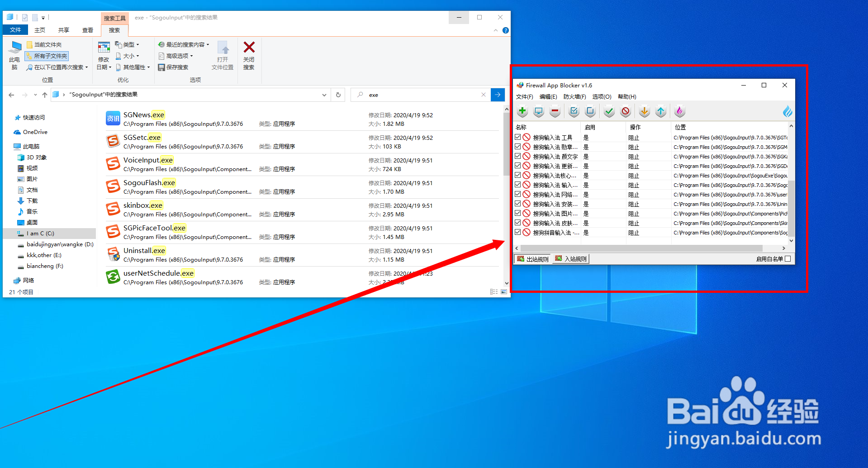Click the orange down arrow Move Down icon
The image size is (868, 468).
tap(645, 111)
